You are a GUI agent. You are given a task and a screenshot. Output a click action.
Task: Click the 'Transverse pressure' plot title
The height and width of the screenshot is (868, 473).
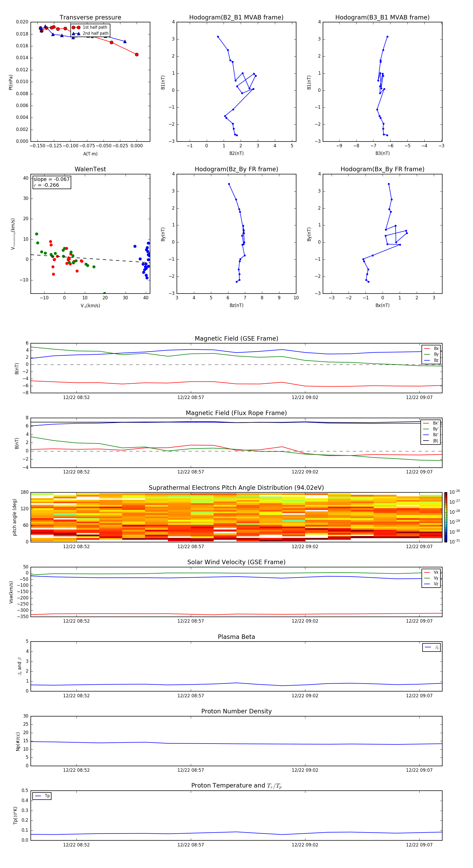coord(90,18)
